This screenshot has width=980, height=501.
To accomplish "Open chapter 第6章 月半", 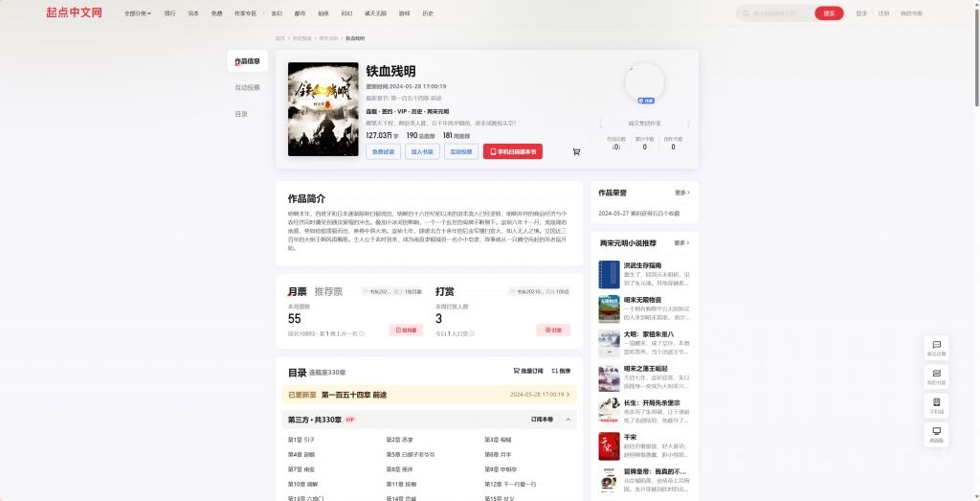I will [498, 455].
